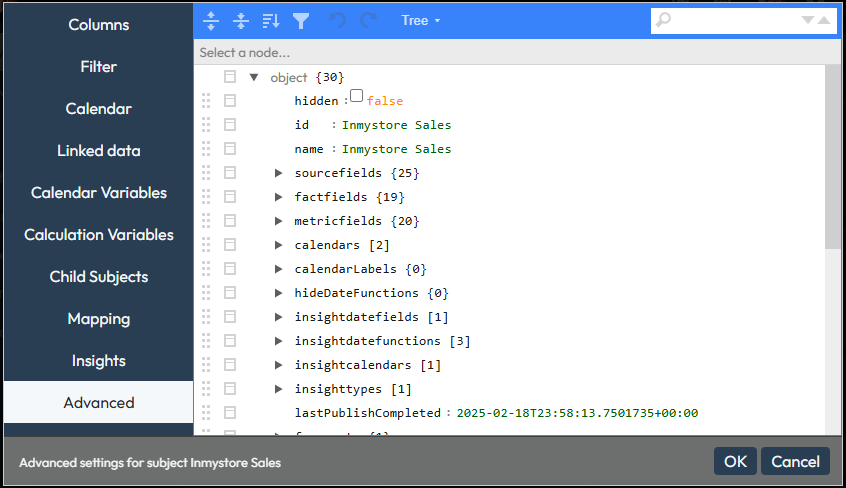Screen dimensions: 846x488
Task: Open action menu for hideDateFunctions row
Action: coord(230,293)
